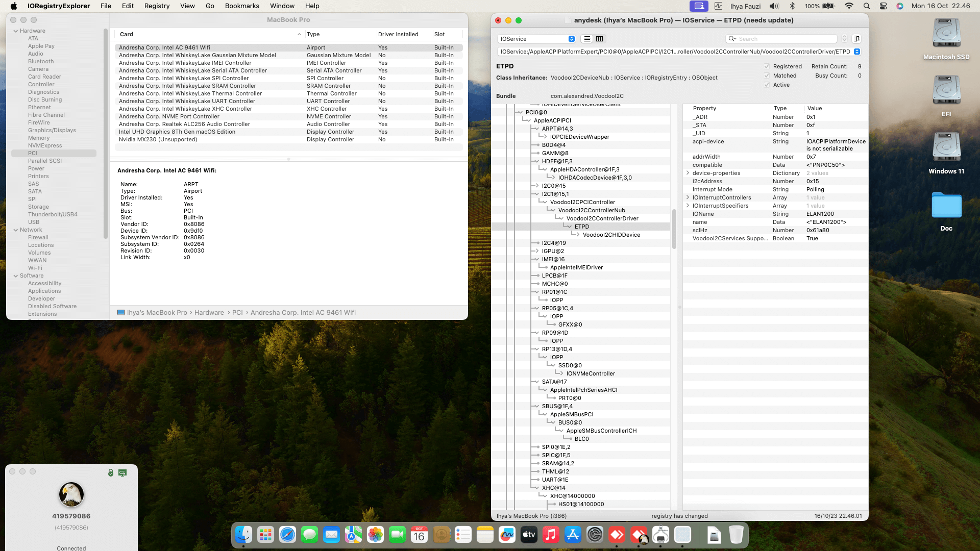Open Apple TV from the Dock
The image size is (980, 551).
pos(529,535)
